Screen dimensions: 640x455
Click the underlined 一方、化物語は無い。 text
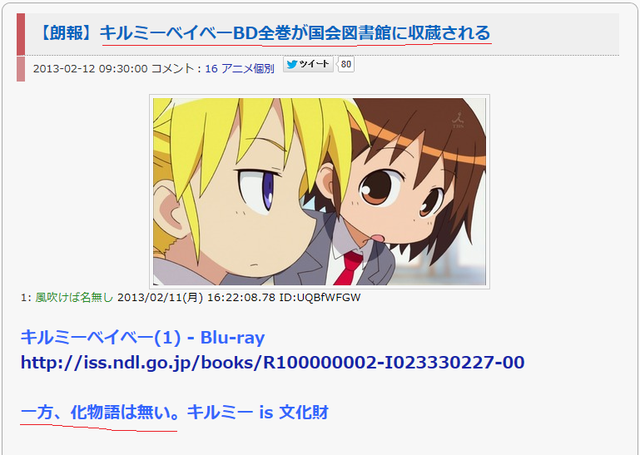(100, 413)
